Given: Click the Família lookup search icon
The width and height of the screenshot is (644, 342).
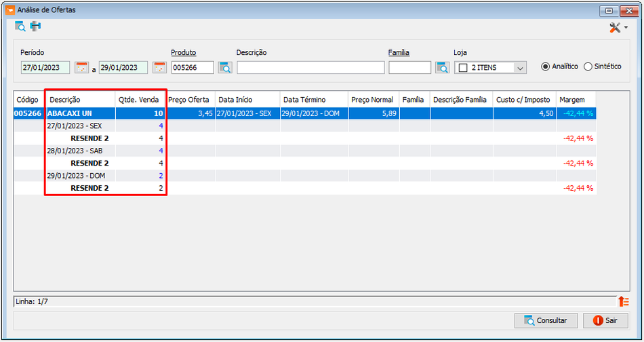Looking at the screenshot, I should tap(443, 68).
